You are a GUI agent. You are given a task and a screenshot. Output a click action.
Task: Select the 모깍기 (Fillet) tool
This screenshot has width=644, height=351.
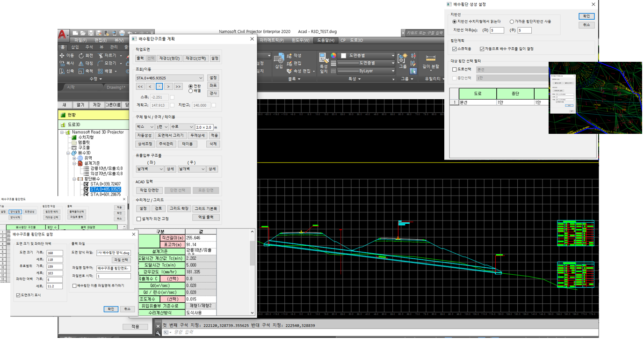pyautogui.click(x=108, y=63)
